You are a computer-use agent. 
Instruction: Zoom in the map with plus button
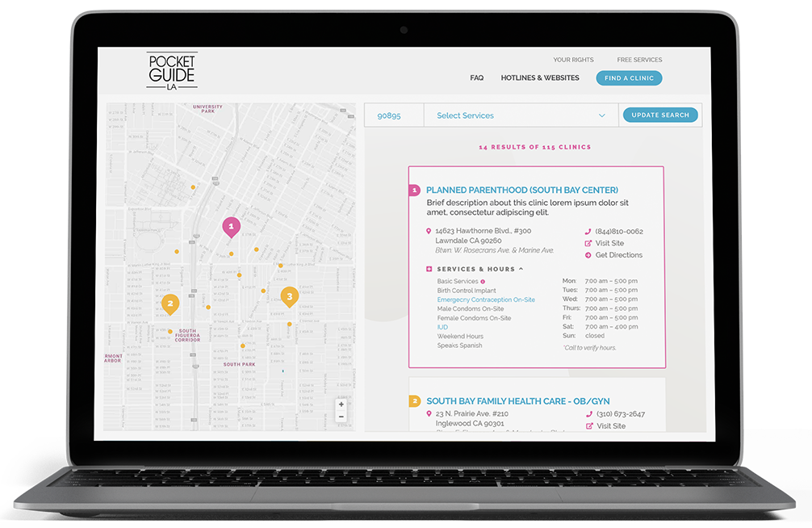pyautogui.click(x=341, y=404)
